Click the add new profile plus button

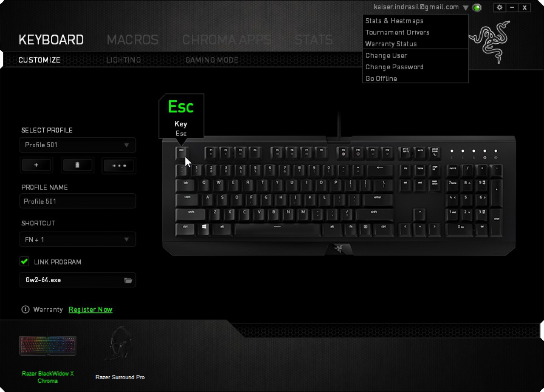point(36,165)
